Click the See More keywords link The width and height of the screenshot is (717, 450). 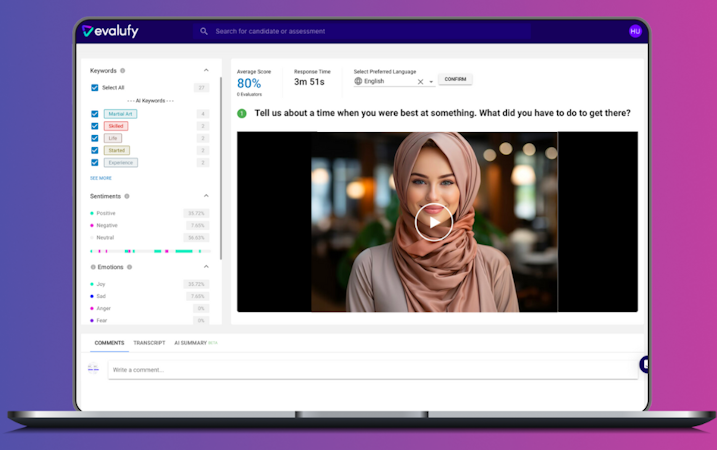(x=101, y=178)
